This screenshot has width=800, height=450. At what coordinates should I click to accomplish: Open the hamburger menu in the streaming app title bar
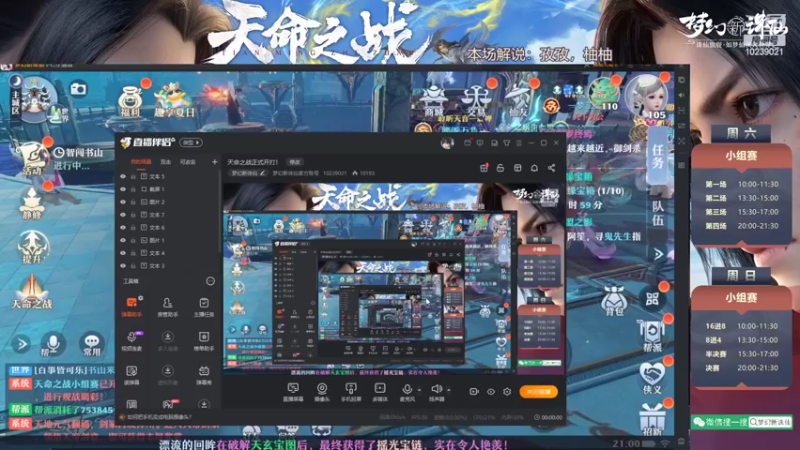(x=519, y=143)
